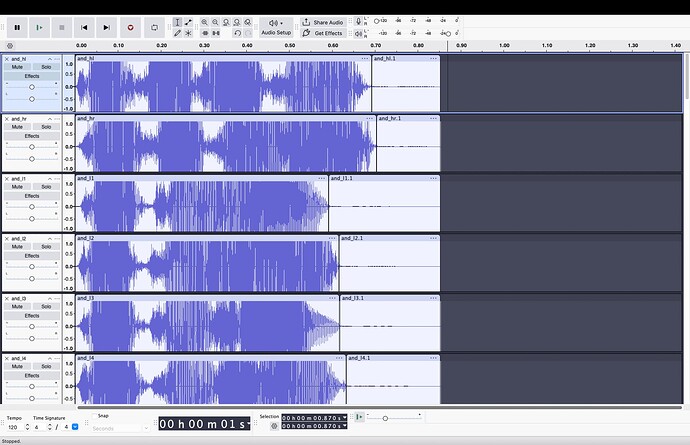Collapse the and_l1 track with chevron
This screenshot has width=690, height=445.
click(x=50, y=179)
